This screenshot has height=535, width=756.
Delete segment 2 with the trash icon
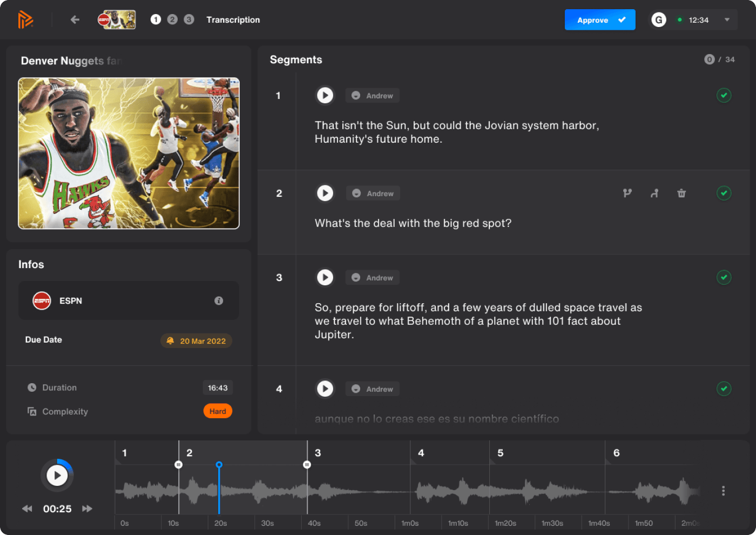point(681,193)
